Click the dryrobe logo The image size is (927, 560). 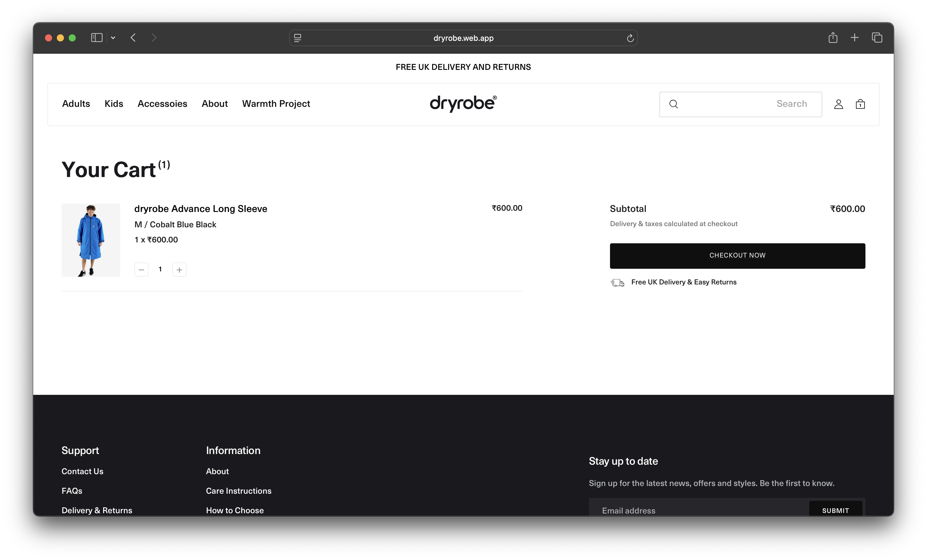point(463,104)
